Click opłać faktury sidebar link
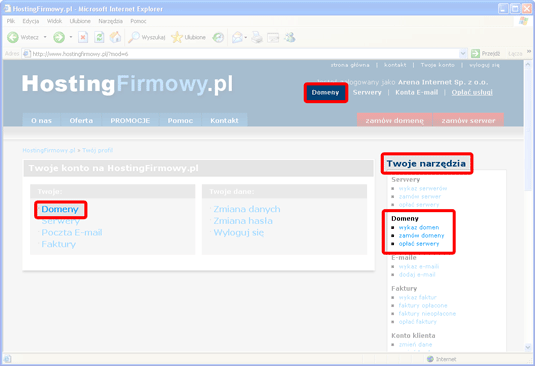 coord(418,322)
